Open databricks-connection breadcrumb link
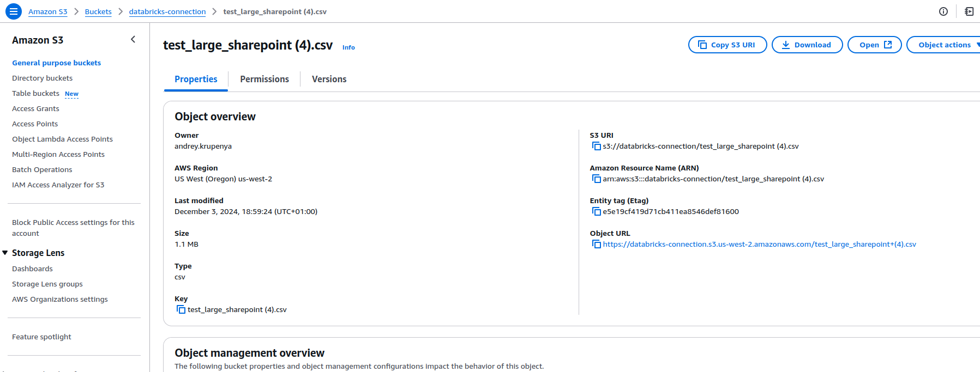This screenshot has width=980, height=372. [167, 11]
